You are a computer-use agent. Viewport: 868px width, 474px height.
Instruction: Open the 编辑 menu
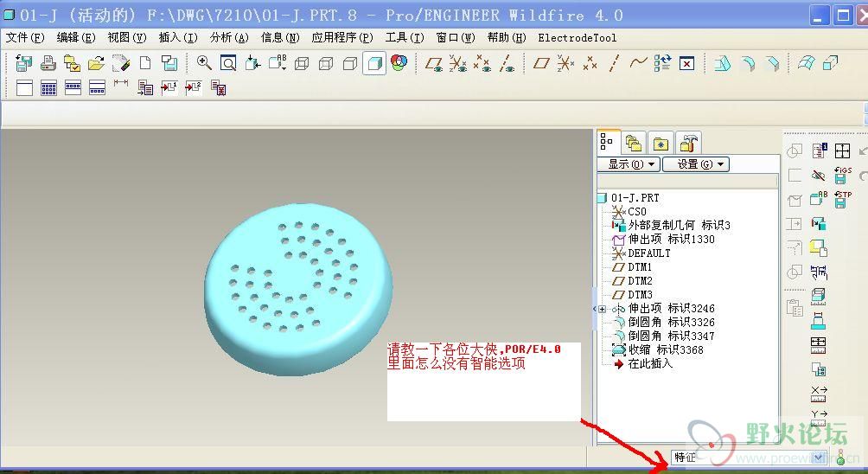76,38
